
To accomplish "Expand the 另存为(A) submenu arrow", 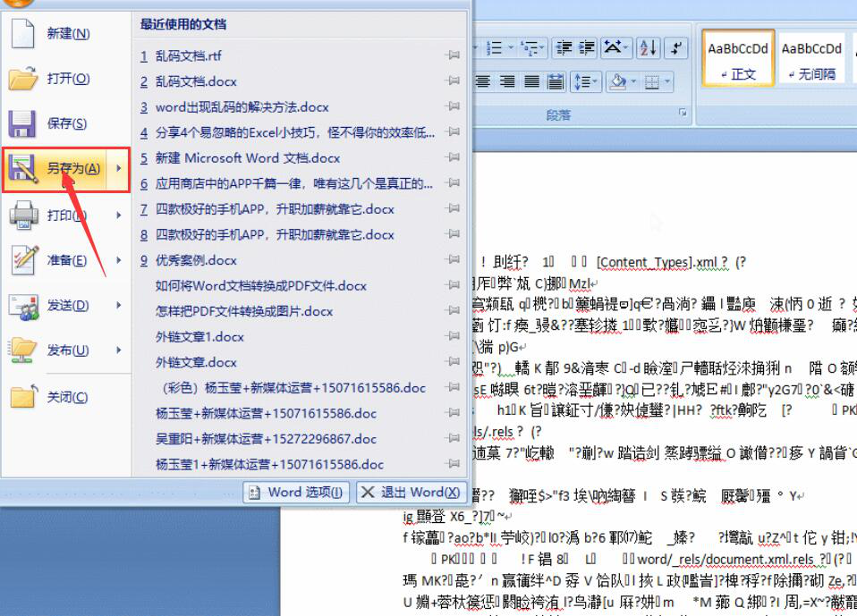I will pyautogui.click(x=119, y=168).
